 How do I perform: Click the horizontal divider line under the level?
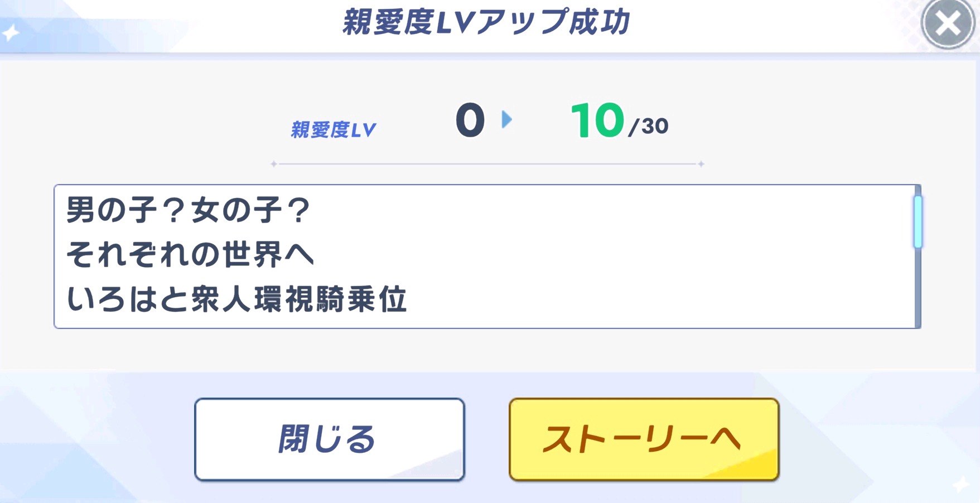[487, 164]
